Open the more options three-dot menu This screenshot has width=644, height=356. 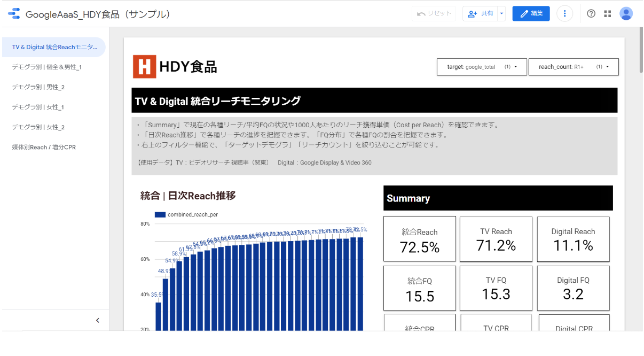[x=564, y=14]
